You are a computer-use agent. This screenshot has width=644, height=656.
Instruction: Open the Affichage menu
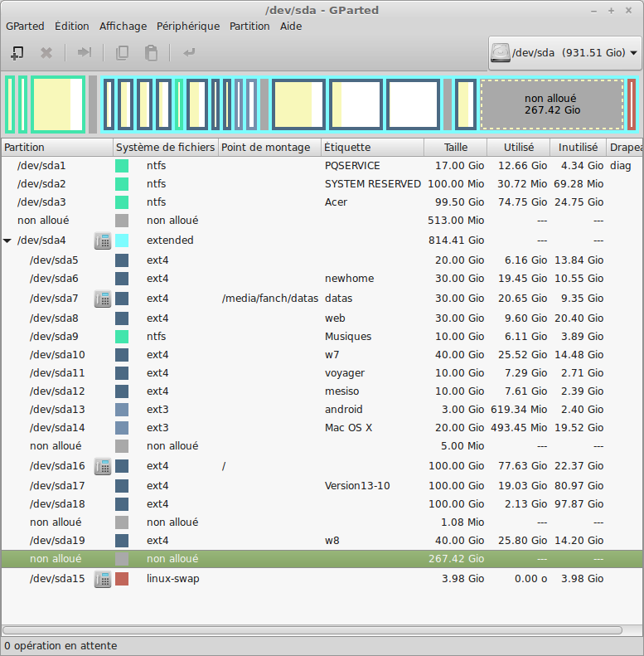123,26
